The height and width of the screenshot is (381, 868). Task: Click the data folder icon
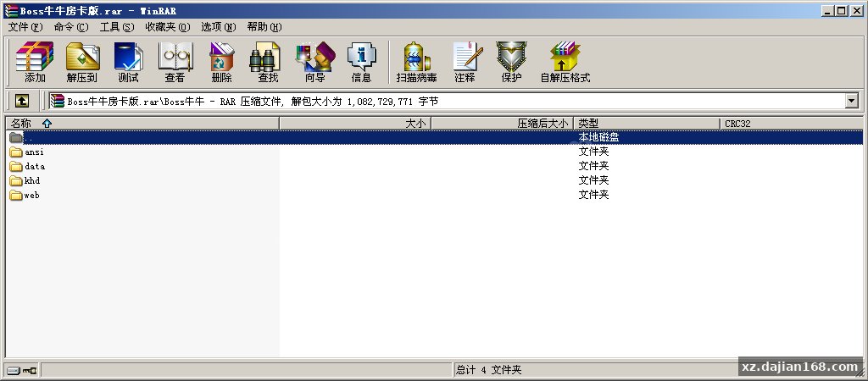pyautogui.click(x=15, y=166)
